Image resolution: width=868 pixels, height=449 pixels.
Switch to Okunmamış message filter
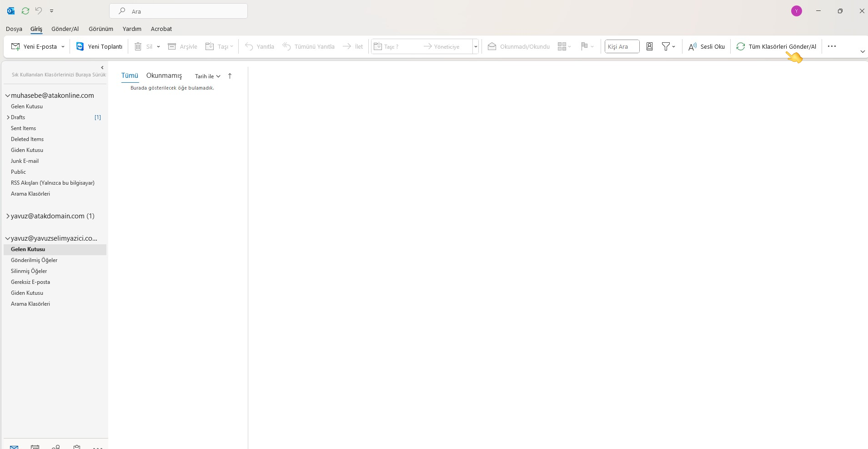coord(164,76)
